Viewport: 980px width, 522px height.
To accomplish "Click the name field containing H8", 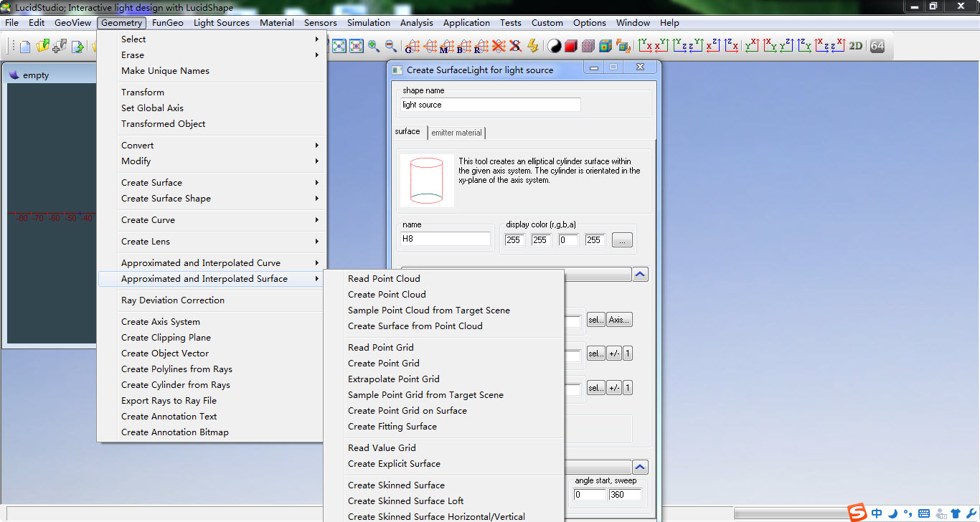I will [x=446, y=239].
